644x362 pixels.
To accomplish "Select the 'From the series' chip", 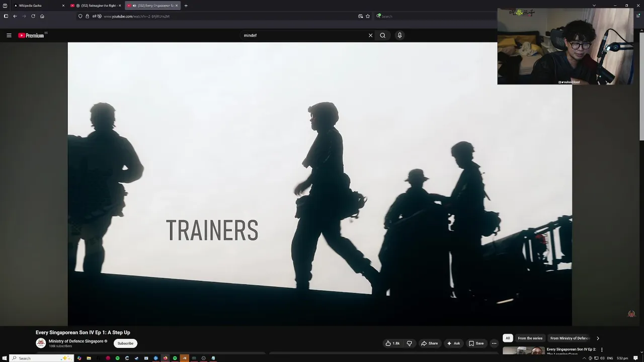I will (530, 338).
